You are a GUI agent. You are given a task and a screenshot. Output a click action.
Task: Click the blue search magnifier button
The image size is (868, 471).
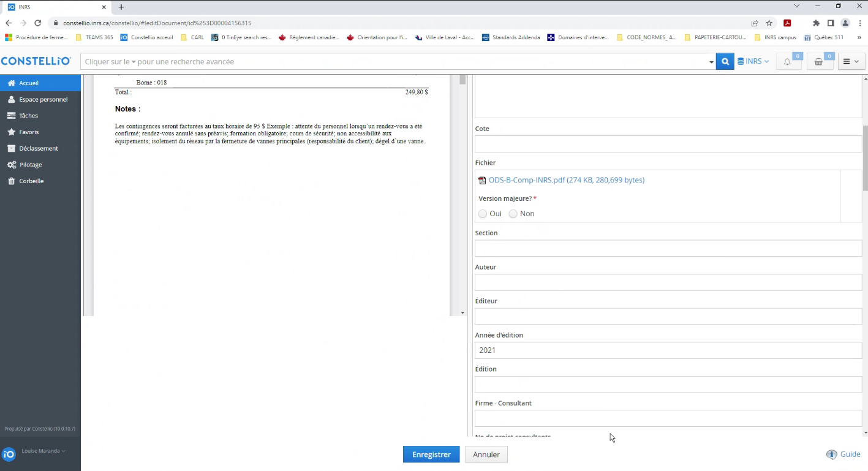(x=725, y=61)
